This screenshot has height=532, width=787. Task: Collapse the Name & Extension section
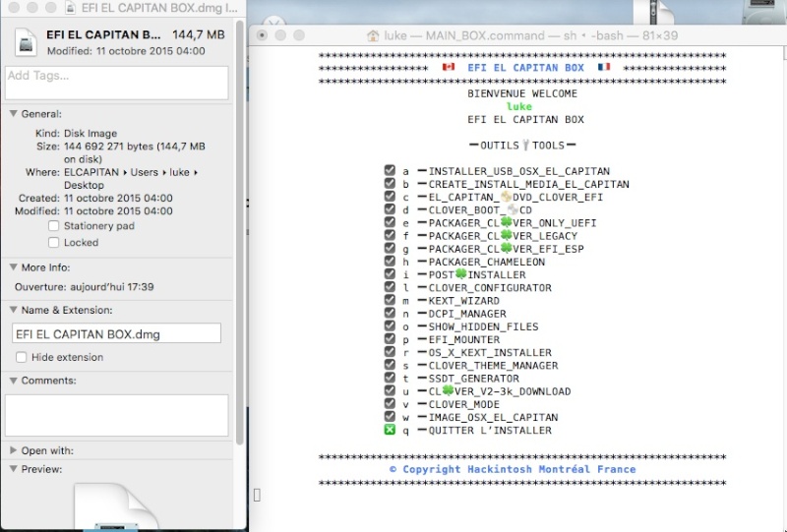click(x=14, y=310)
